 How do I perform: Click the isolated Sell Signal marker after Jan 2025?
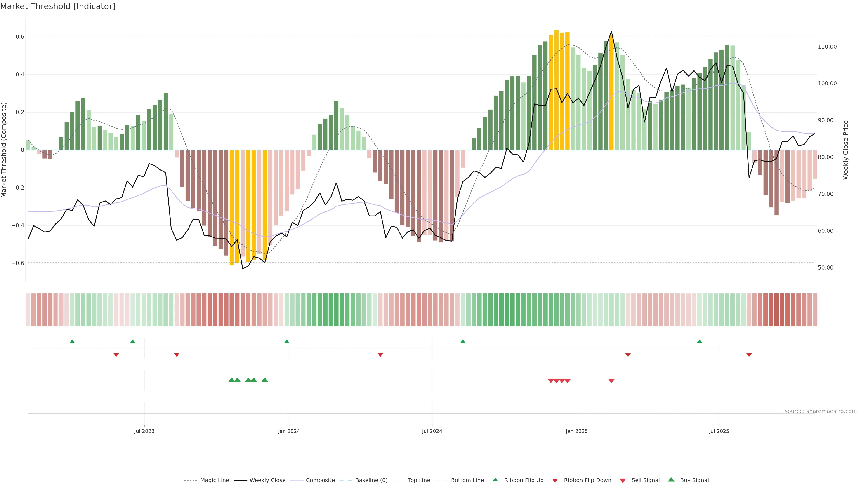[611, 381]
